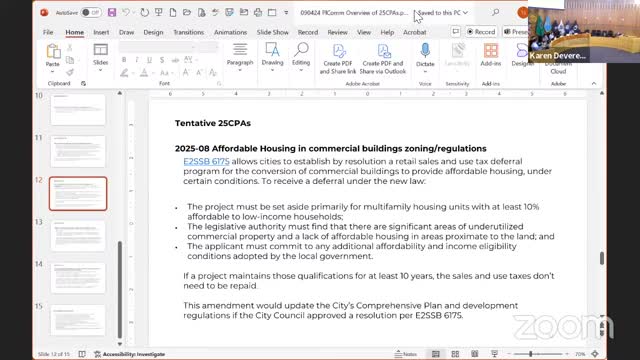Click Accessibility: Investigate in status bar
The image size is (640, 360).
pos(130,354)
